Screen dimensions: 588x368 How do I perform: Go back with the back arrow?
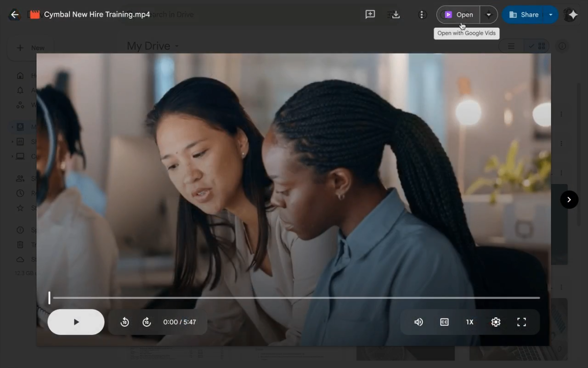pyautogui.click(x=14, y=14)
